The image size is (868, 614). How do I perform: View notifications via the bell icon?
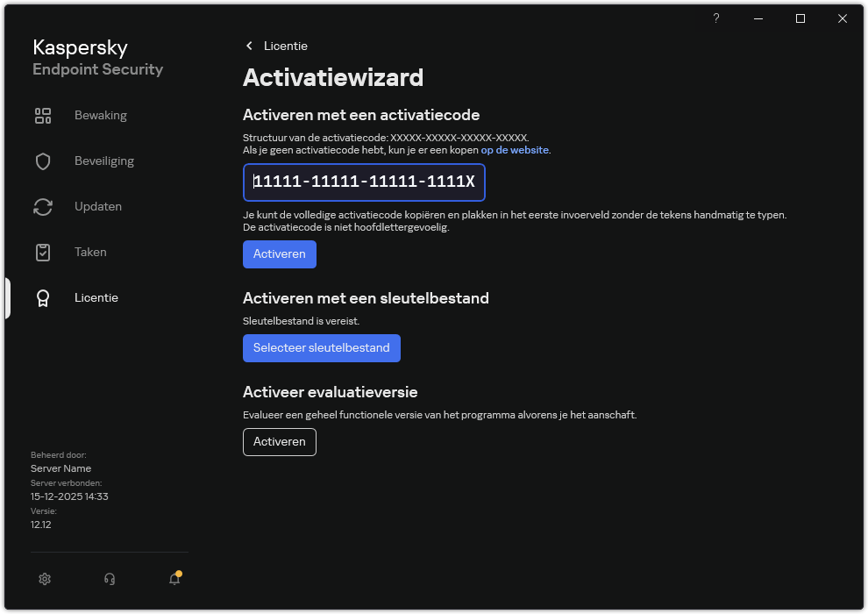(174, 581)
